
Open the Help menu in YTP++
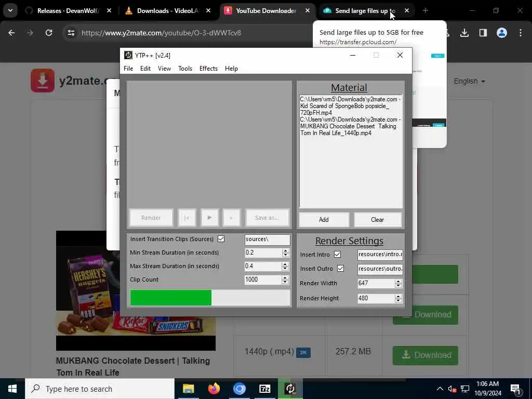pyautogui.click(x=231, y=69)
